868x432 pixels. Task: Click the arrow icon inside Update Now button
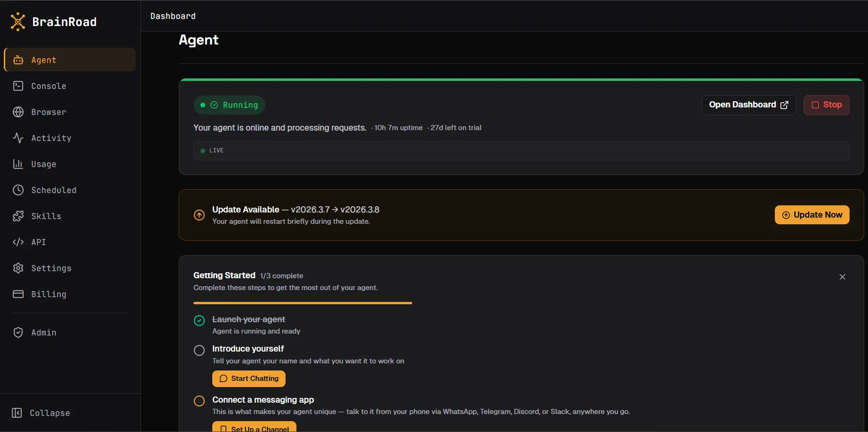point(786,215)
